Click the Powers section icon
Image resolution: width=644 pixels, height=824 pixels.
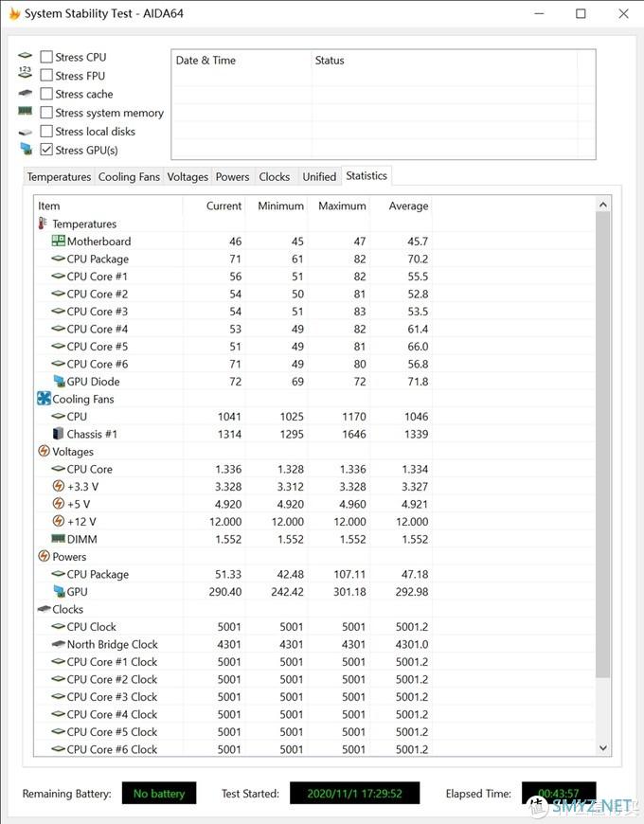click(45, 556)
